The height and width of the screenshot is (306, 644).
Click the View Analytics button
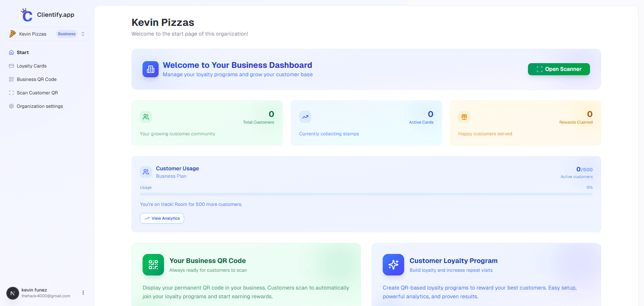tap(162, 218)
